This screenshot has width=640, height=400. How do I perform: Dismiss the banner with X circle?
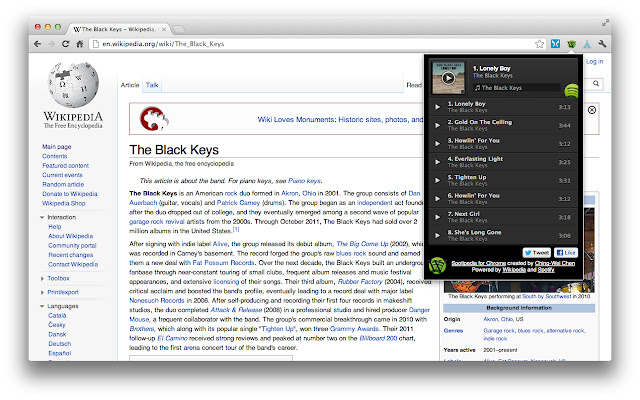[x=591, y=110]
